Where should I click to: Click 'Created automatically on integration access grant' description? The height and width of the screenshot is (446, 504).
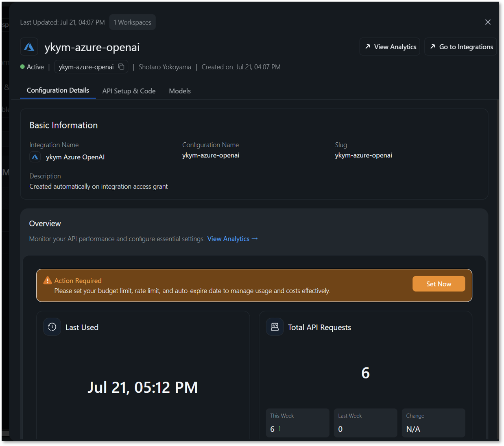[98, 187]
